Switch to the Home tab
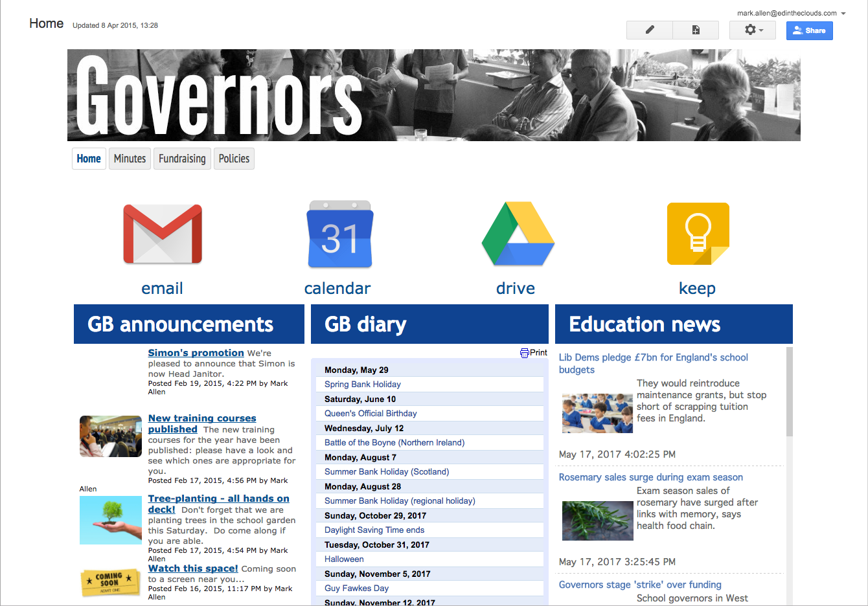868x606 pixels. 89,159
